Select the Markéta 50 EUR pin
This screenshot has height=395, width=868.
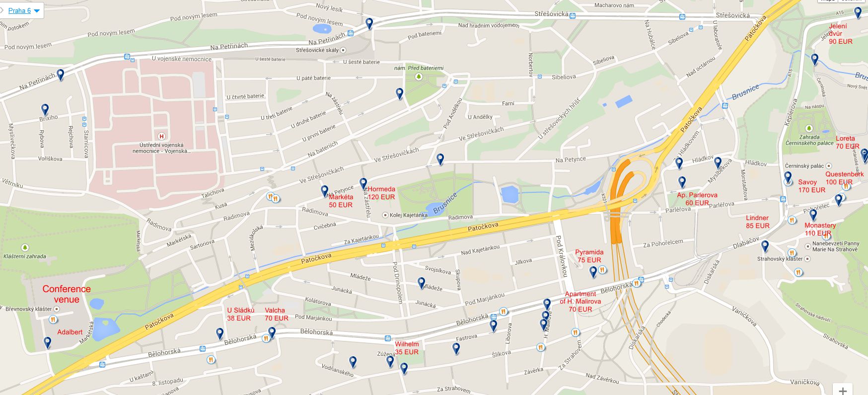coord(325,191)
